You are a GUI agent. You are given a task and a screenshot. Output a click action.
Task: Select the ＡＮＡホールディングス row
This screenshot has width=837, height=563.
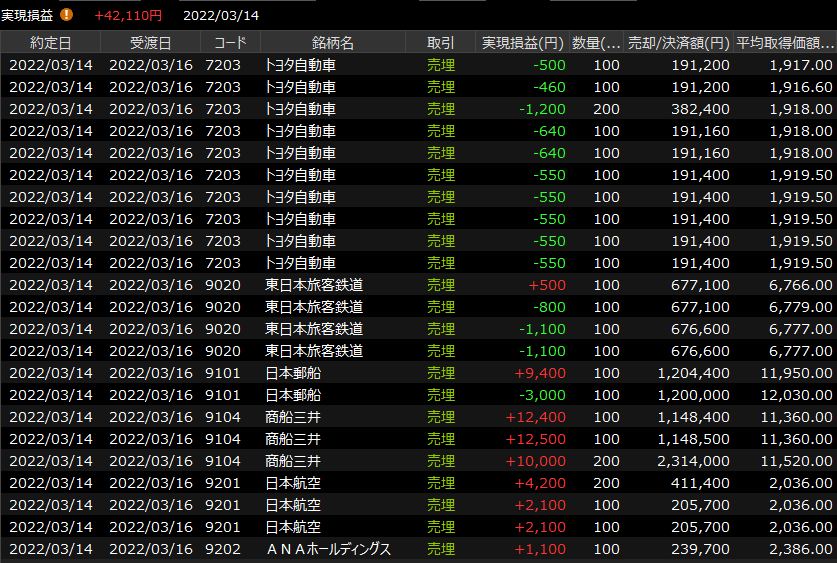coord(328,548)
